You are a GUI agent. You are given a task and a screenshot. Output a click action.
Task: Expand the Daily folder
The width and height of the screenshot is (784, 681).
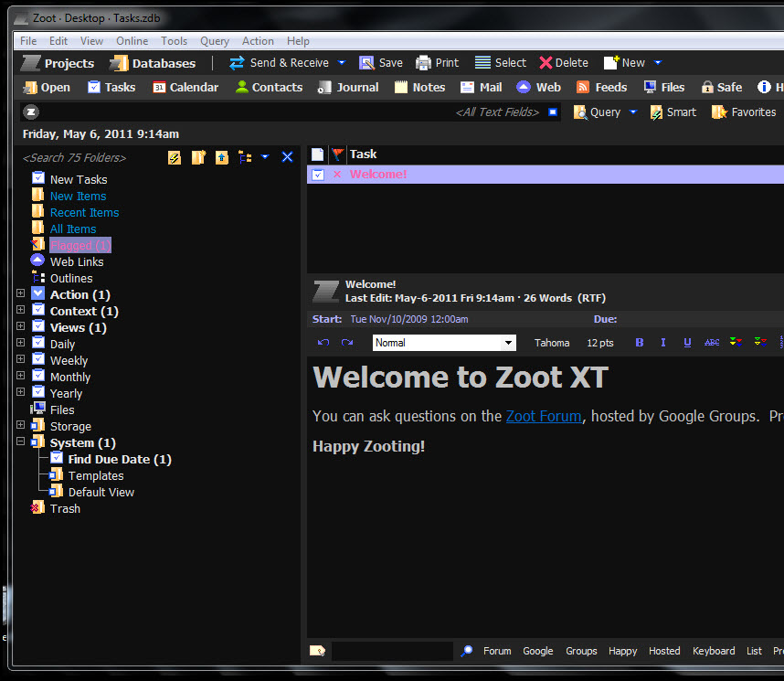tap(20, 343)
